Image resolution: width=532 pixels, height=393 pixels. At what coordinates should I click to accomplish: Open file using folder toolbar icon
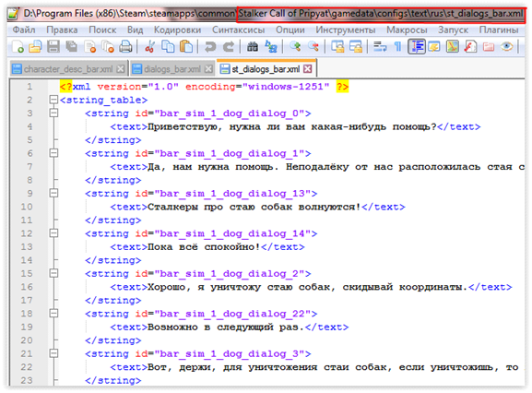pyautogui.click(x=35, y=46)
